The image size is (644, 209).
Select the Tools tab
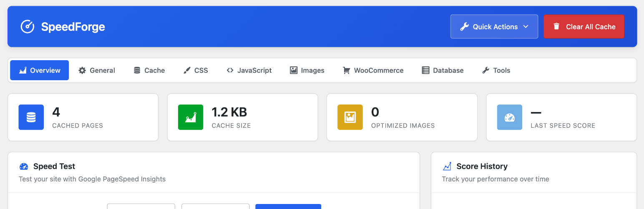(x=496, y=70)
